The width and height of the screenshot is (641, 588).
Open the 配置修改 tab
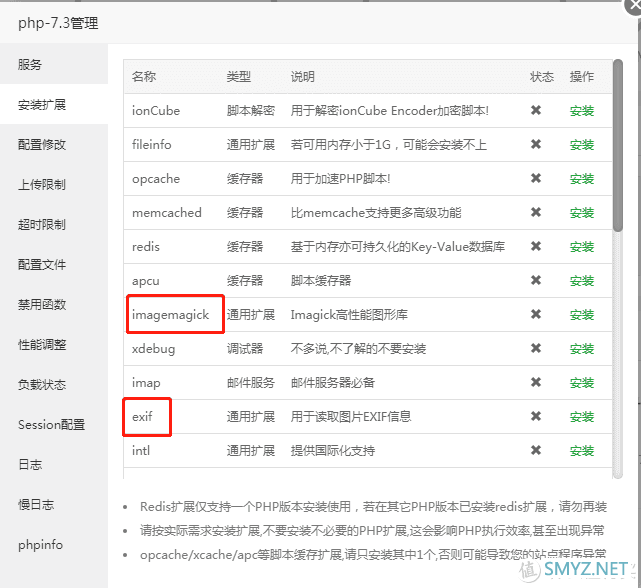click(x=54, y=144)
